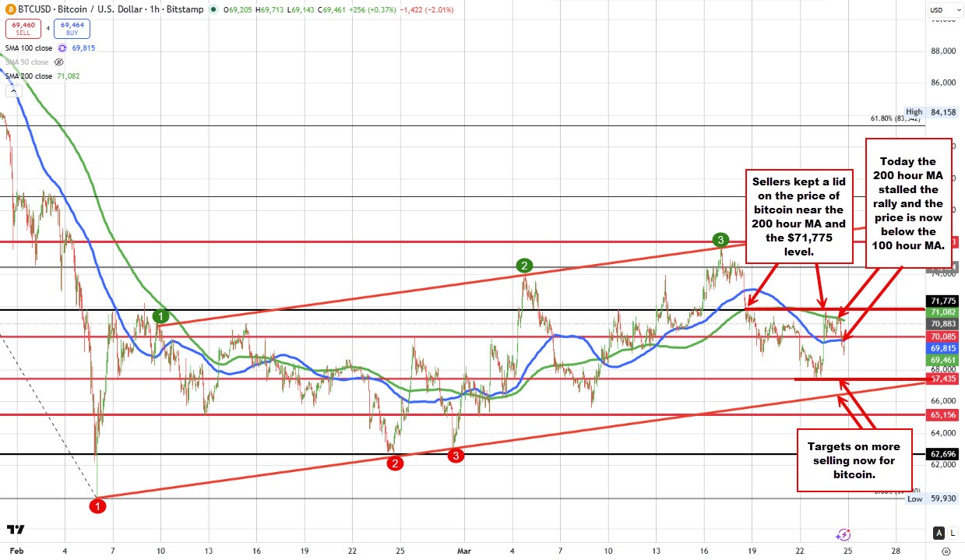Select the red circle labeled 1
Viewport: 965px width, 560px height.
[97, 506]
